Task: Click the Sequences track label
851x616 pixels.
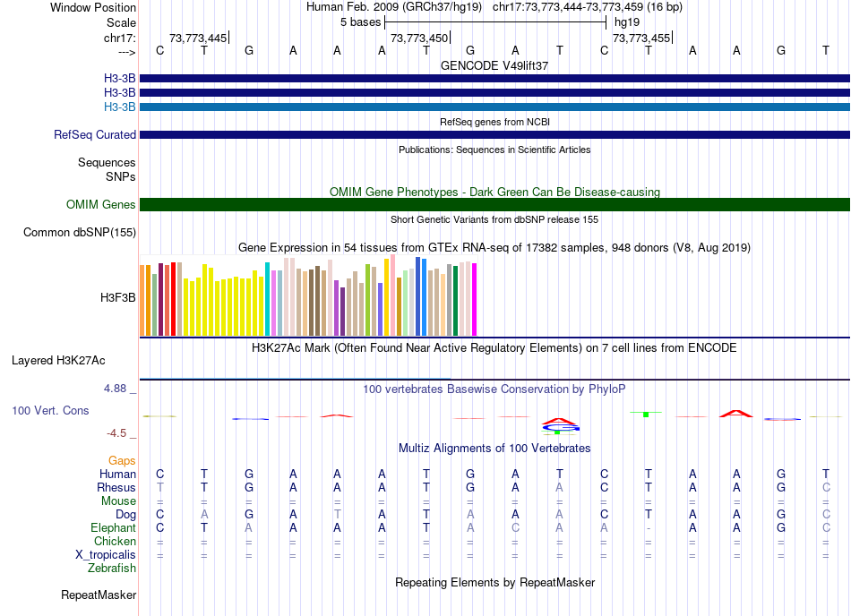Action: click(107, 162)
